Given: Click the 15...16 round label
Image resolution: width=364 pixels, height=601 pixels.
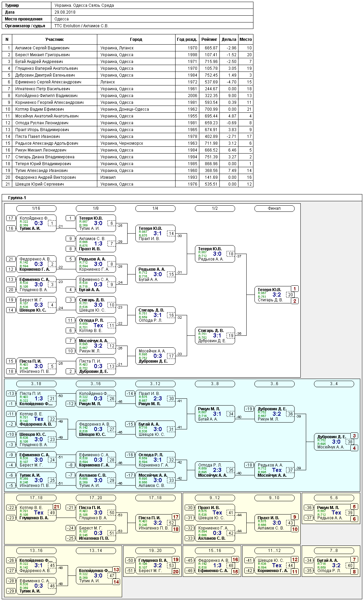Looking at the screenshot, I should pyautogui.click(x=215, y=551).
